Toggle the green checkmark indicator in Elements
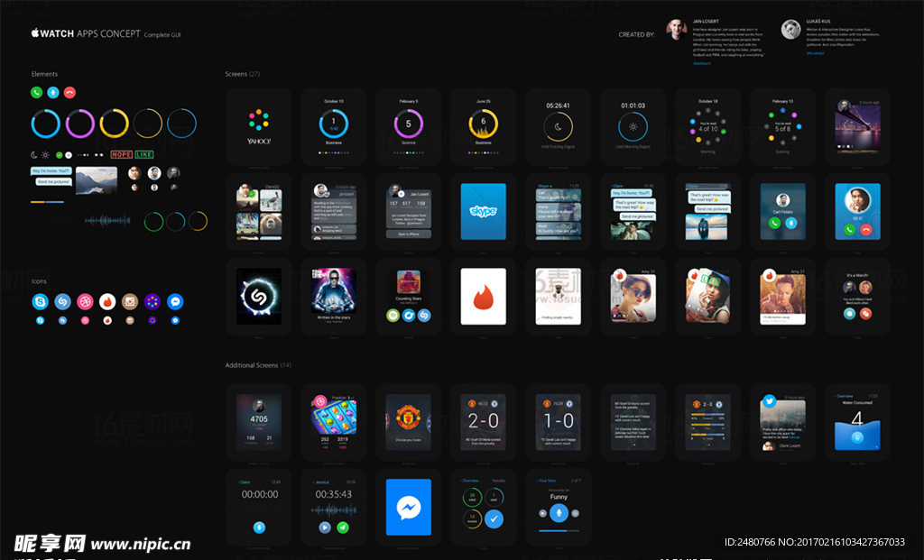This screenshot has width=924, height=560. pos(59,155)
